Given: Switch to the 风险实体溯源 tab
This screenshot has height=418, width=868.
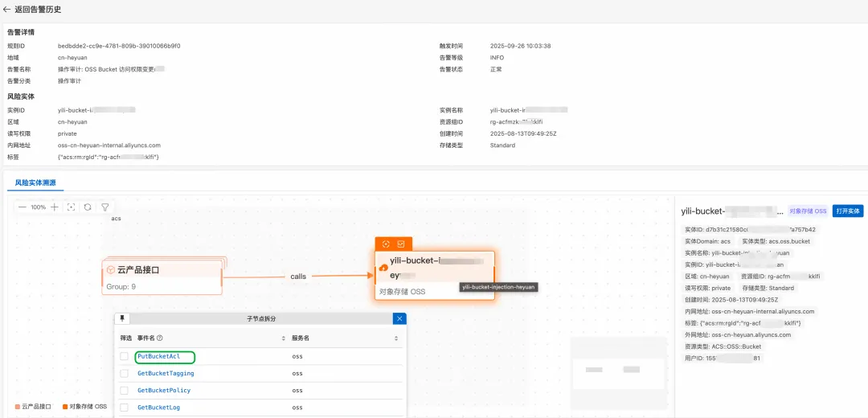Looking at the screenshot, I should pos(35,182).
